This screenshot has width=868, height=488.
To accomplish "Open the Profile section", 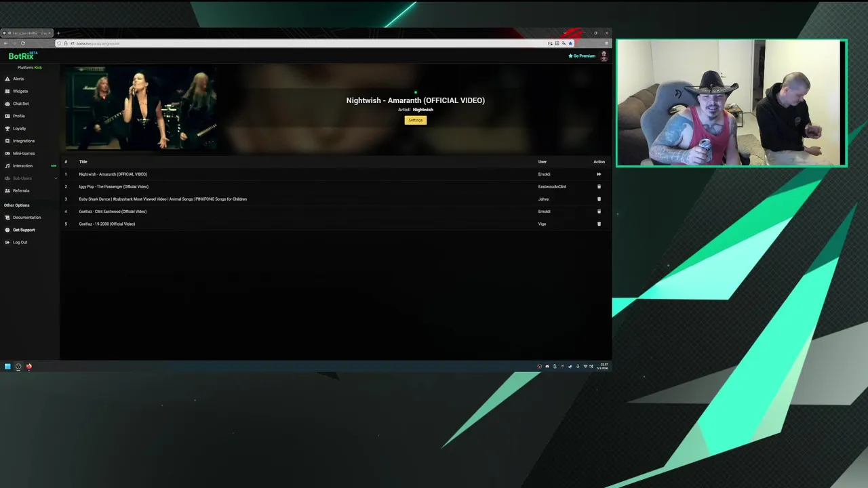I will [x=18, y=116].
